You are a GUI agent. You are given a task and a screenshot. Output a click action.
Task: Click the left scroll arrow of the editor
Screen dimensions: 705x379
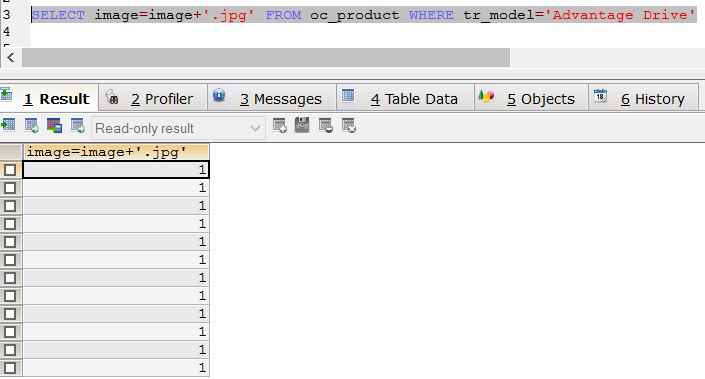pyautogui.click(x=11, y=58)
